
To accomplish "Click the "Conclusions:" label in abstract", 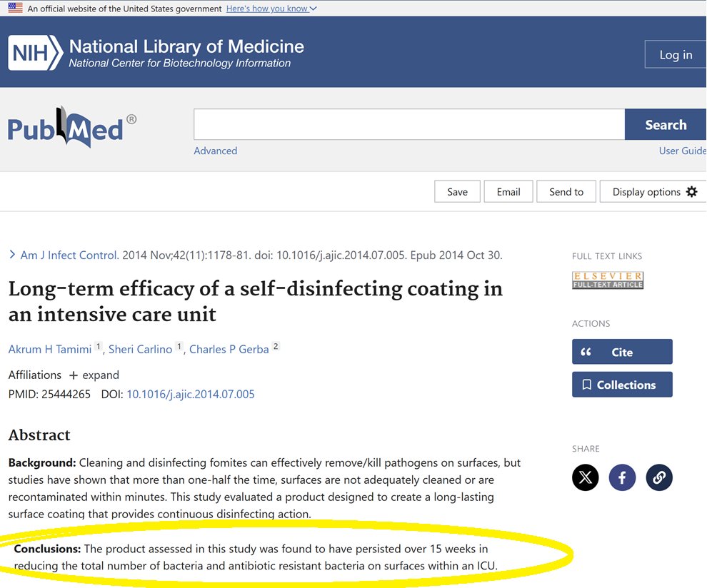I will coord(47,549).
